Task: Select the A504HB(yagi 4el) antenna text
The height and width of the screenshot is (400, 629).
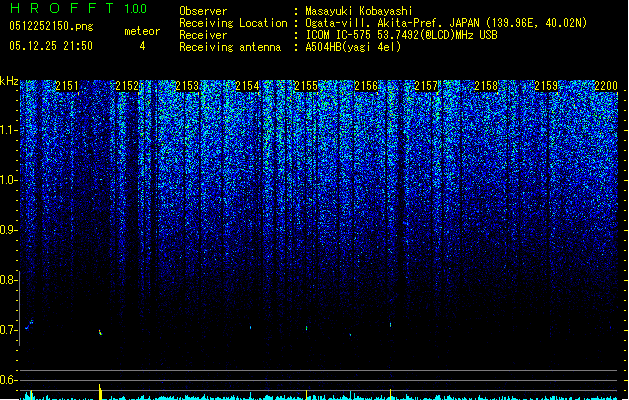Action: [x=353, y=47]
